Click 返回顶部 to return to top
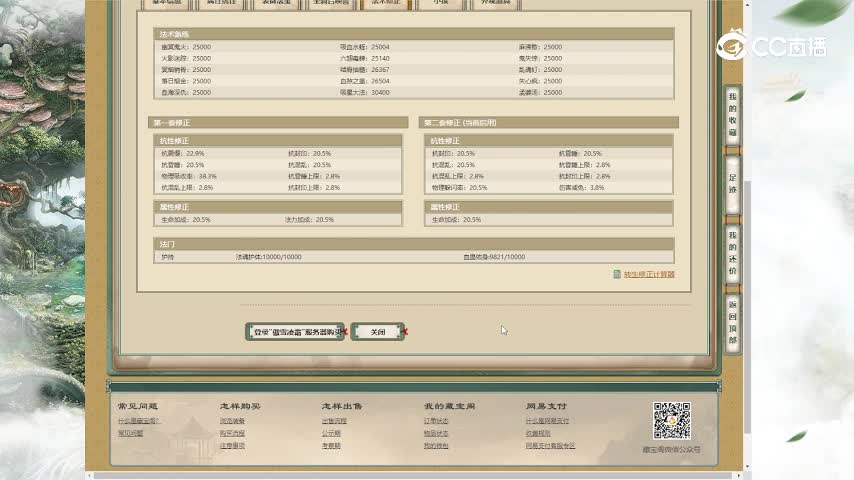 click(732, 322)
